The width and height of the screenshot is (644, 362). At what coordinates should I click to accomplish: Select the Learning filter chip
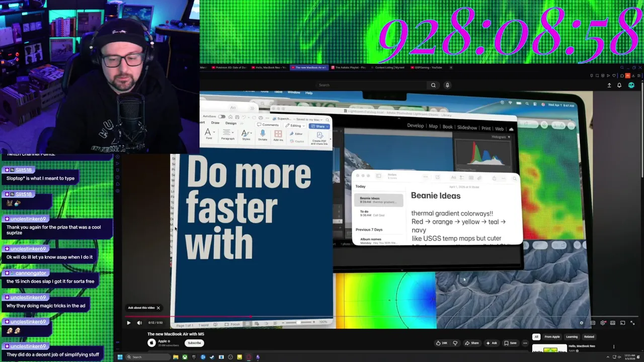[572, 337]
